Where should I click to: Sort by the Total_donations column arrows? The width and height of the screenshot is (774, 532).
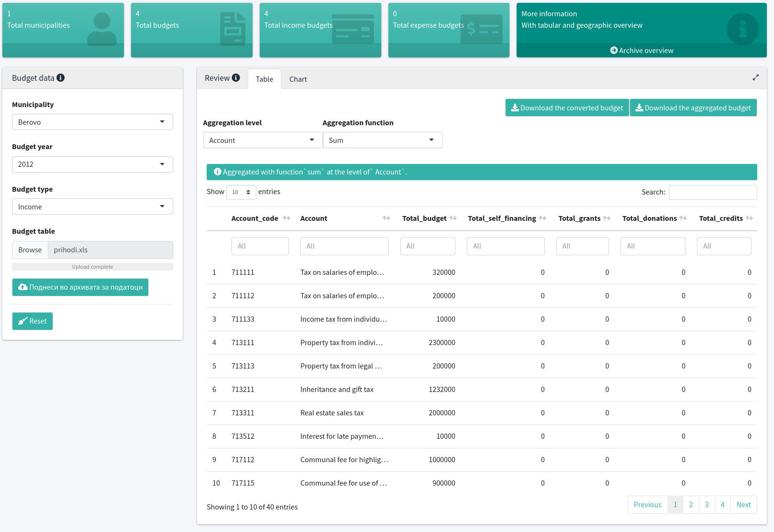tap(683, 218)
